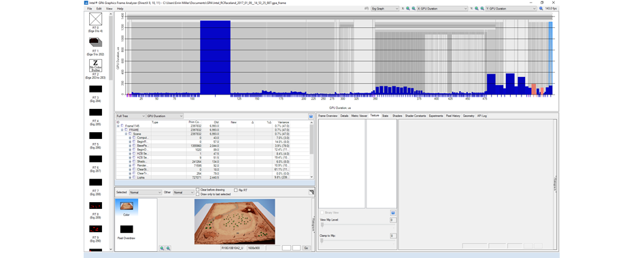Select RT 9 (Erg 290) thumbnail
This screenshot has height=258, width=644.
[x=95, y=229]
